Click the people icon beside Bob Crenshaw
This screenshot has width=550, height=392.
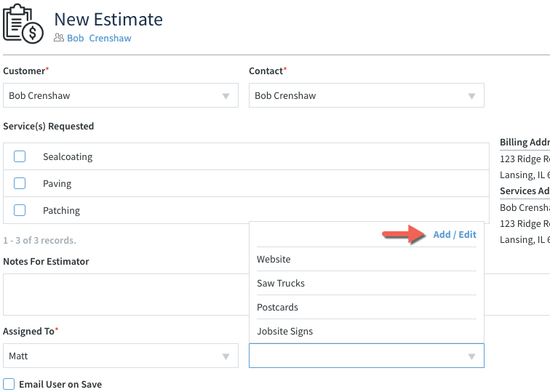coord(59,38)
